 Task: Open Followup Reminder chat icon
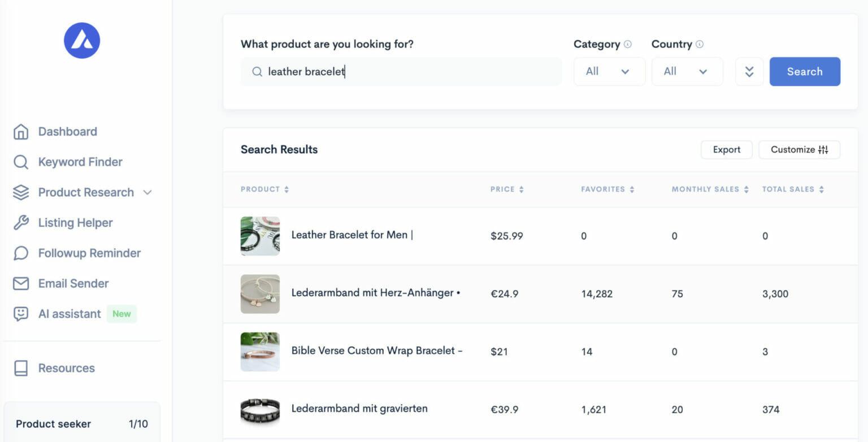21,253
